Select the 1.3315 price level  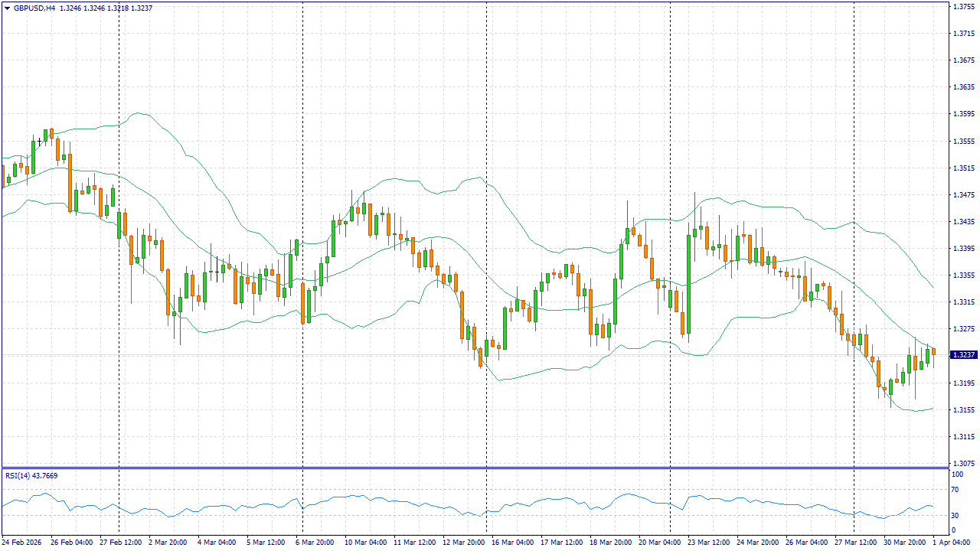click(962, 302)
